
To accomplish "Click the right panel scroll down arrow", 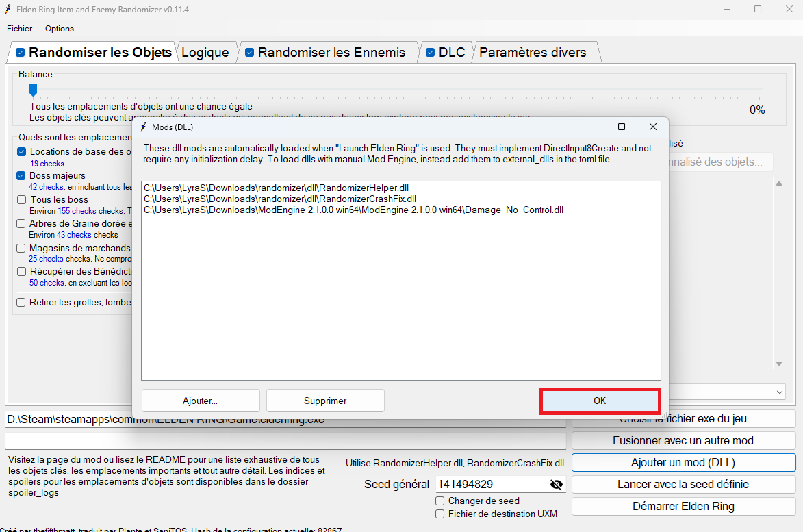I will (x=779, y=364).
